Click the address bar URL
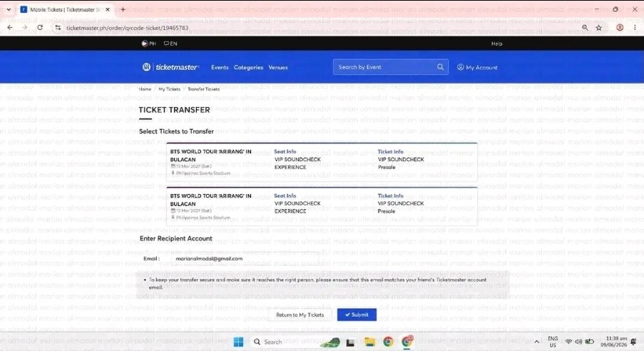 coord(128,28)
